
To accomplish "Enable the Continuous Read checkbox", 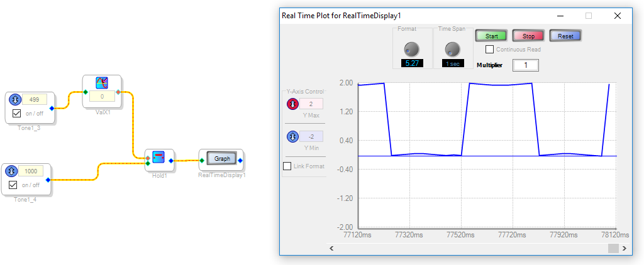I will [489, 49].
